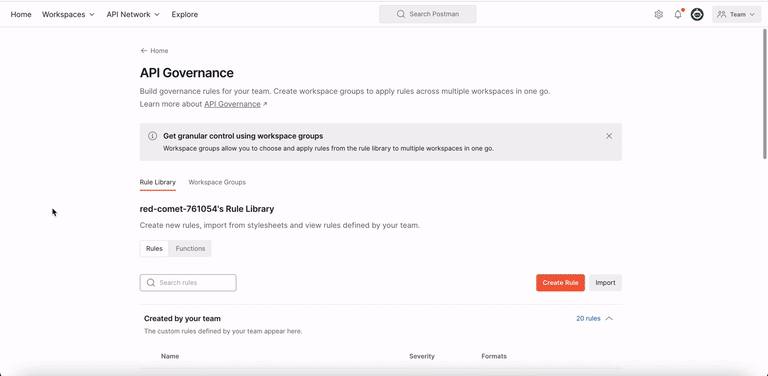This screenshot has height=376, width=768.
Task: Click the Import button
Action: click(x=605, y=282)
